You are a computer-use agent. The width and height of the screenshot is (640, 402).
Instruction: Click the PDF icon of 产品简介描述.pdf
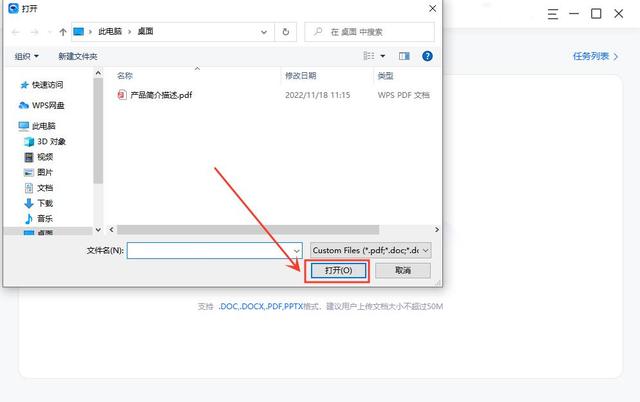(x=122, y=95)
